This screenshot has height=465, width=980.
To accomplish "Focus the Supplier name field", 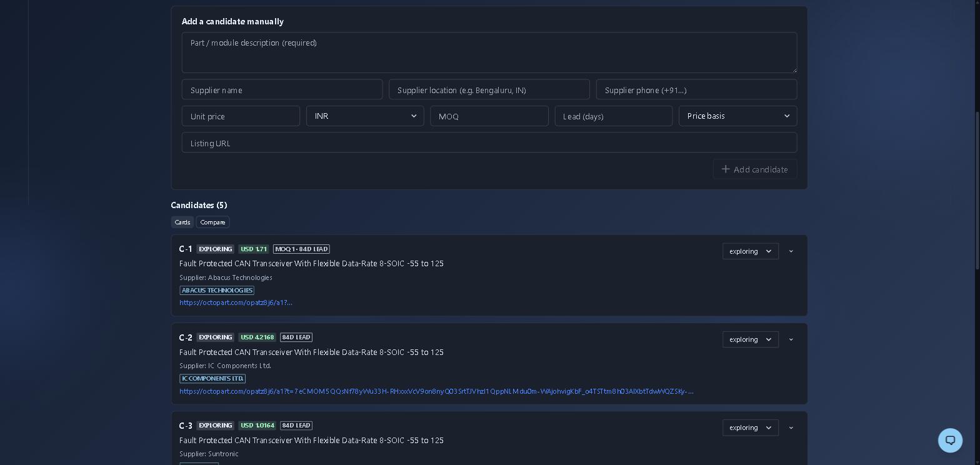I will click(282, 90).
